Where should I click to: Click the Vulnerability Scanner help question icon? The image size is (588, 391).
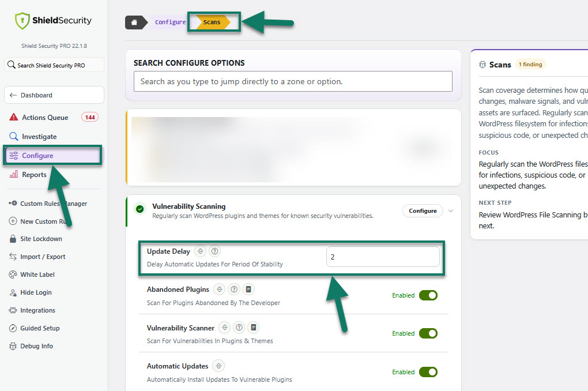[239, 328]
